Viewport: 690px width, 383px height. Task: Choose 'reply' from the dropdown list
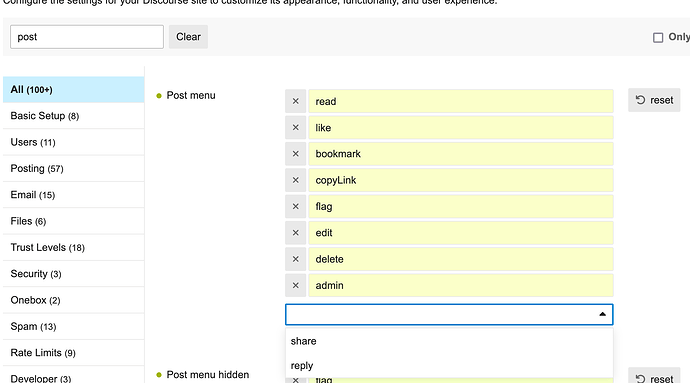tap(449, 365)
